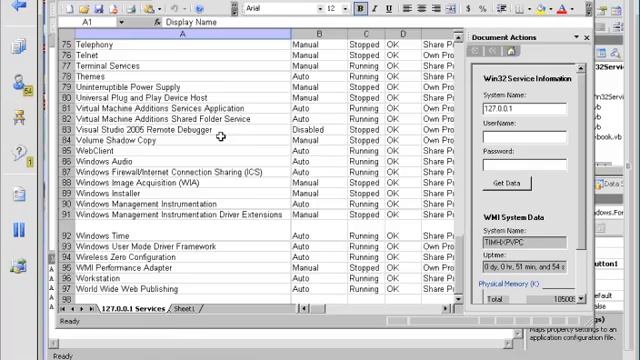This screenshot has height=360, width=640.
Task: Open the Fill Color dropdown arrow
Action: pyautogui.click(x=551, y=9)
